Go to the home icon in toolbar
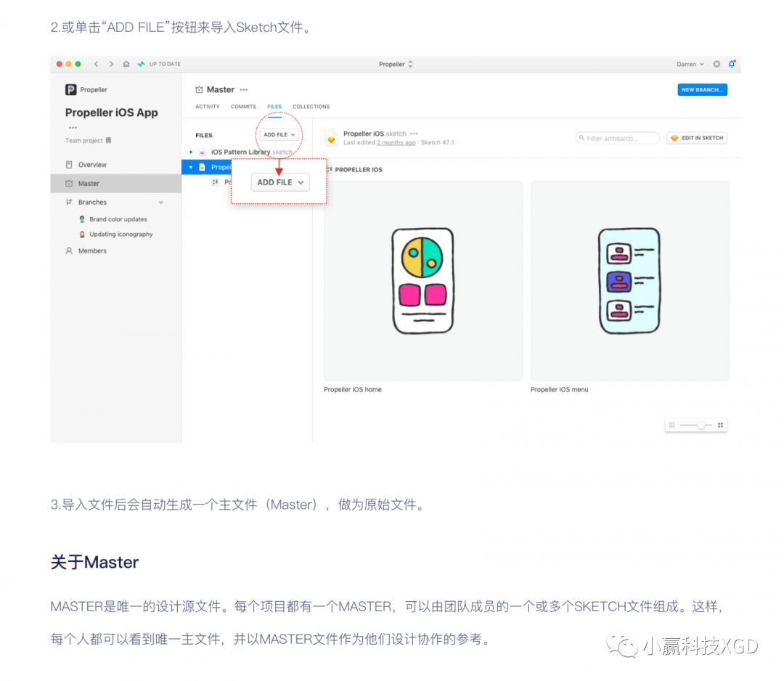 click(x=126, y=64)
